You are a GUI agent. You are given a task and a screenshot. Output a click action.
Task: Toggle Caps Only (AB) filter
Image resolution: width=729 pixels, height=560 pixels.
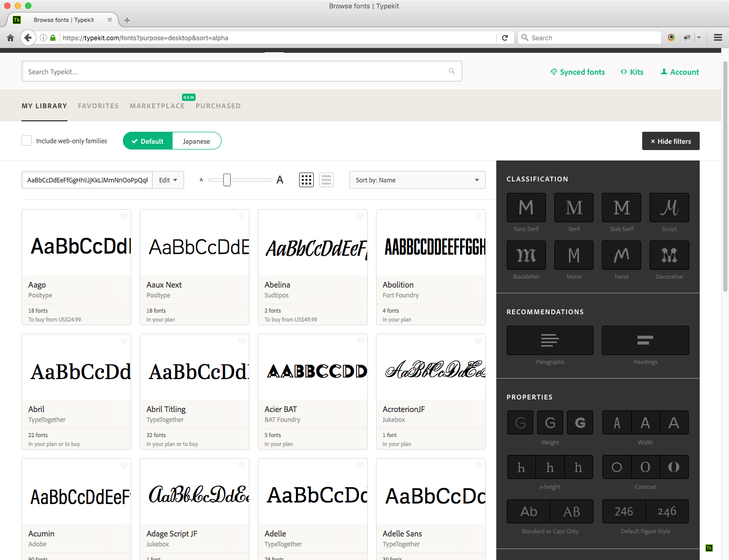(572, 511)
